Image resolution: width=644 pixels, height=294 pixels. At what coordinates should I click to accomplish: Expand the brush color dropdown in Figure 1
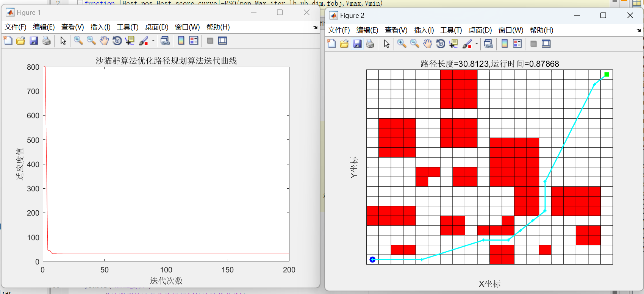(x=153, y=41)
